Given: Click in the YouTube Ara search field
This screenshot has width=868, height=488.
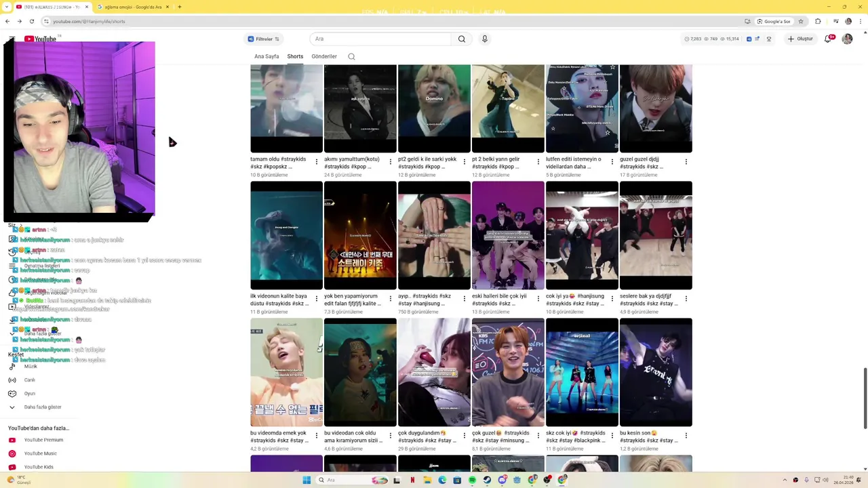Looking at the screenshot, I should point(380,39).
